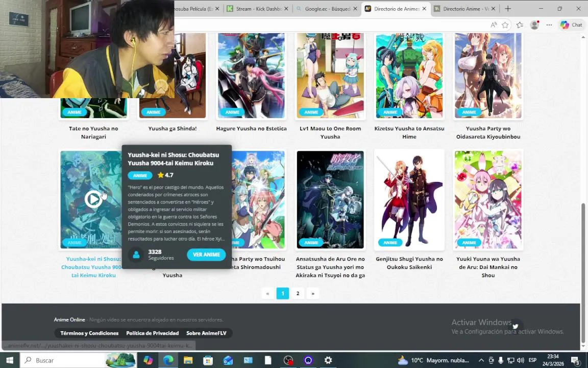Open the notifications center icon

point(576,360)
